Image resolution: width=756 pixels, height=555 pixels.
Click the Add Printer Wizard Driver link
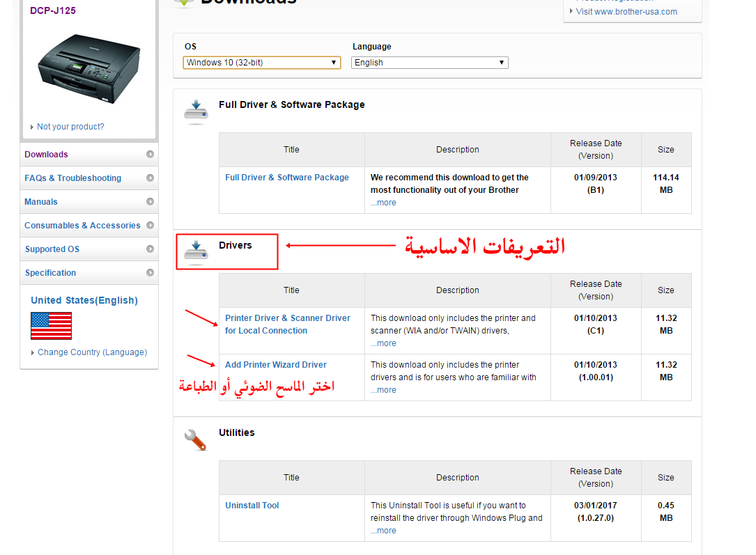(276, 365)
